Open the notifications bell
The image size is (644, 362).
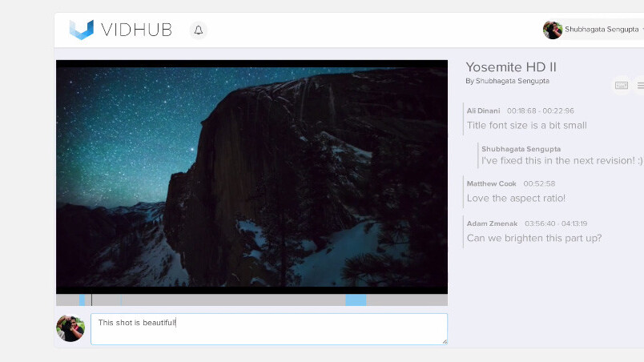(199, 30)
